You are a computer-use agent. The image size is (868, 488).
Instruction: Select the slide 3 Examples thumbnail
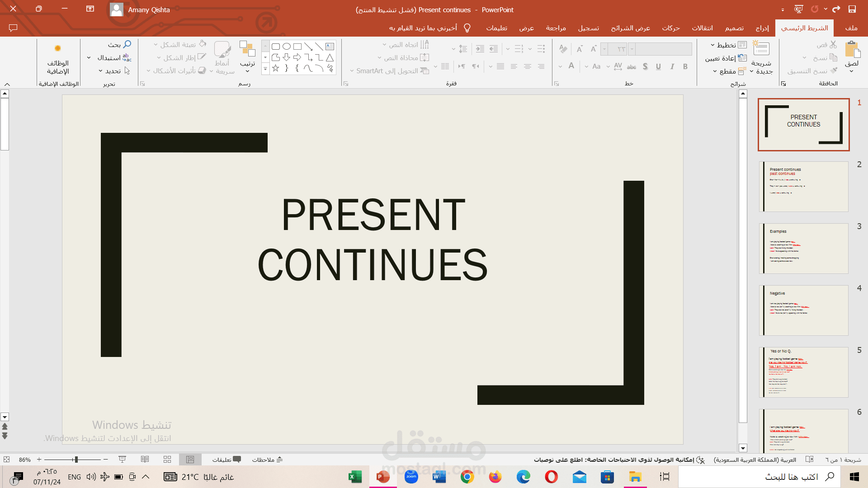point(804,249)
